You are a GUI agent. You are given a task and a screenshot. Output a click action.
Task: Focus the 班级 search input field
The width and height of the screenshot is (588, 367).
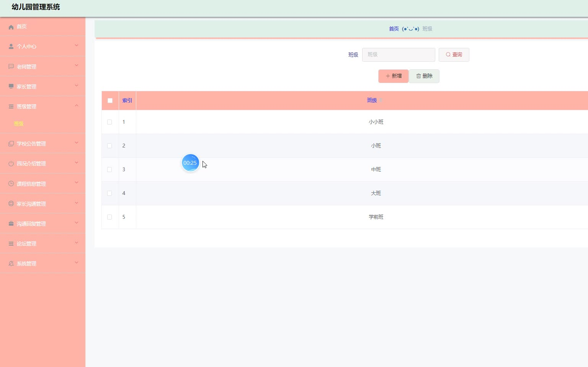pos(399,55)
